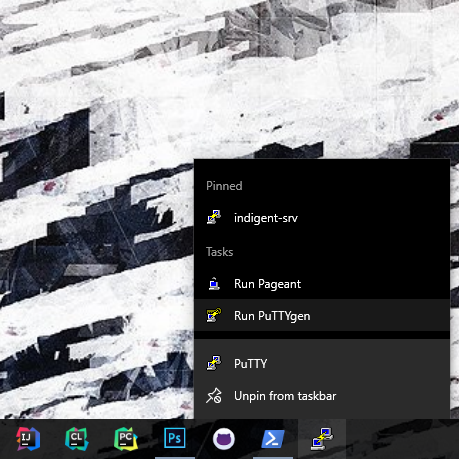Click the PuTTY icon beside PuTTY label
The width and height of the screenshot is (459, 459).
click(x=214, y=363)
